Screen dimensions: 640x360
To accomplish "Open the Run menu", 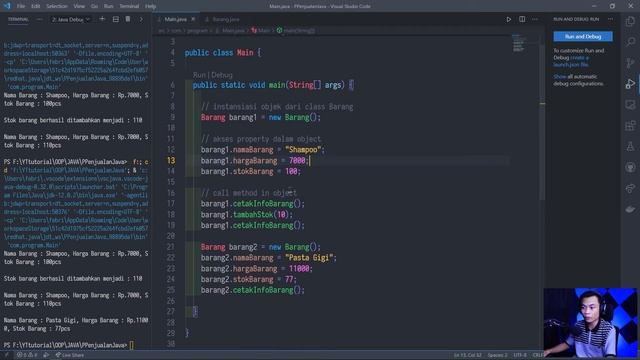I will pos(109,6).
